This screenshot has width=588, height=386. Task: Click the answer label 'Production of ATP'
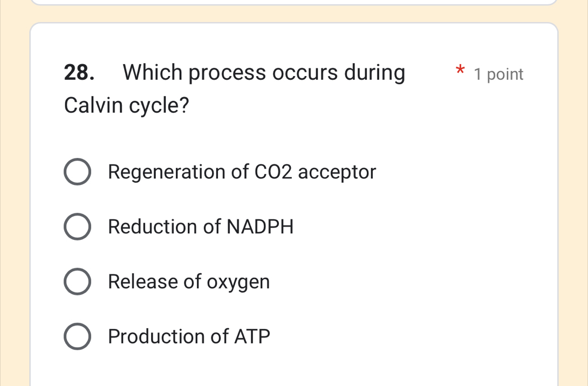[x=188, y=336]
